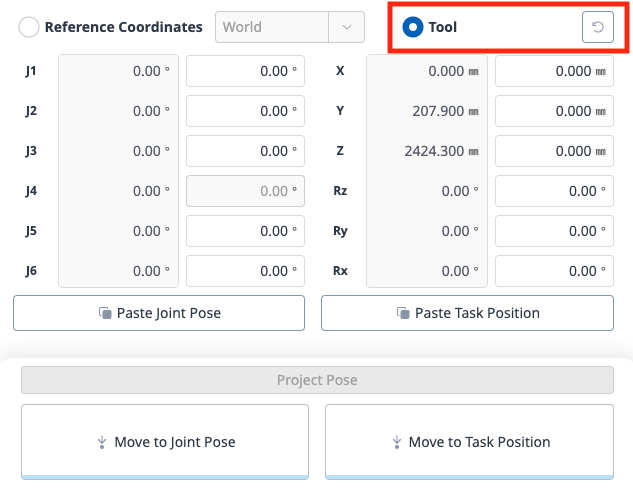This screenshot has width=633, height=490.
Task: Click Paste Joint Pose button
Action: click(x=159, y=313)
